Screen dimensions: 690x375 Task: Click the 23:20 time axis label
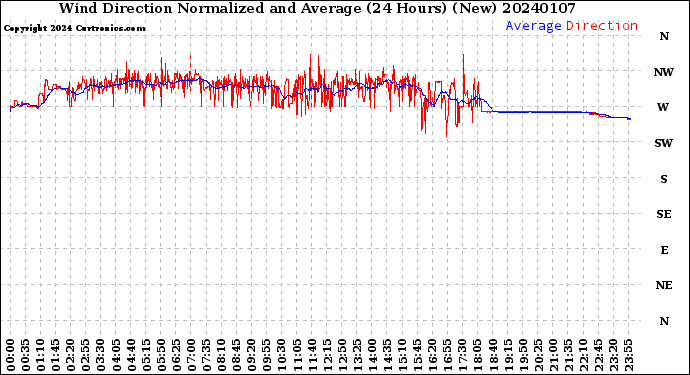[x=613, y=355]
